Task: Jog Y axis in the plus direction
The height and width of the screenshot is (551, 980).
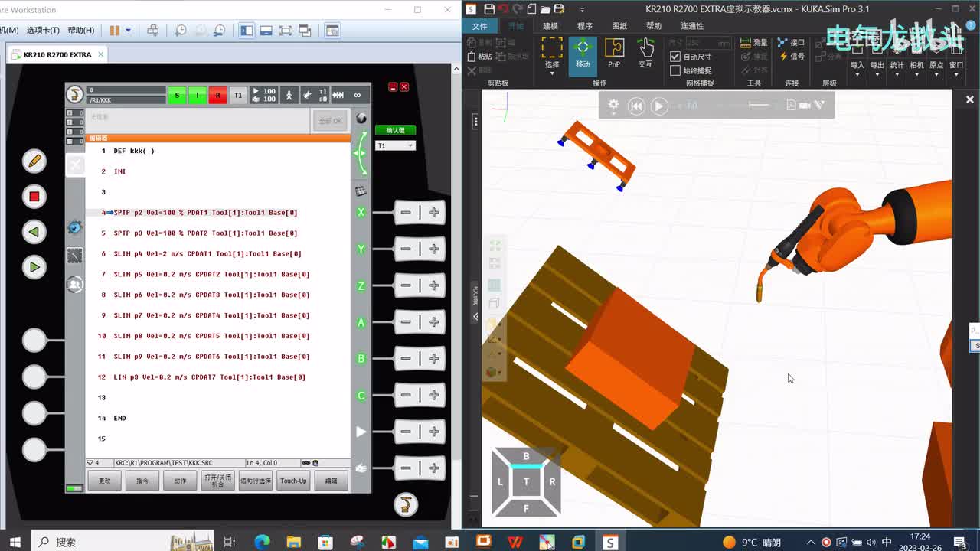Action: 434,249
